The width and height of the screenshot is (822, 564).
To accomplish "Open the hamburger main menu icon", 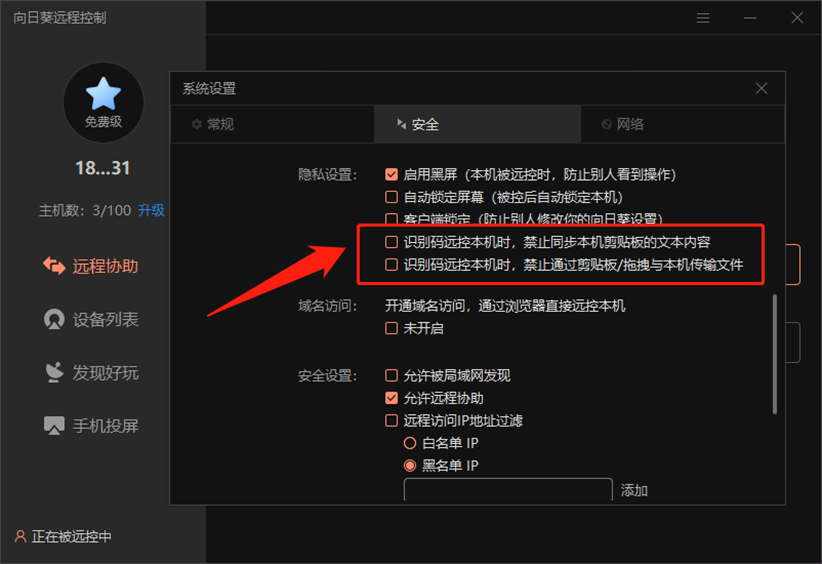I will [704, 18].
